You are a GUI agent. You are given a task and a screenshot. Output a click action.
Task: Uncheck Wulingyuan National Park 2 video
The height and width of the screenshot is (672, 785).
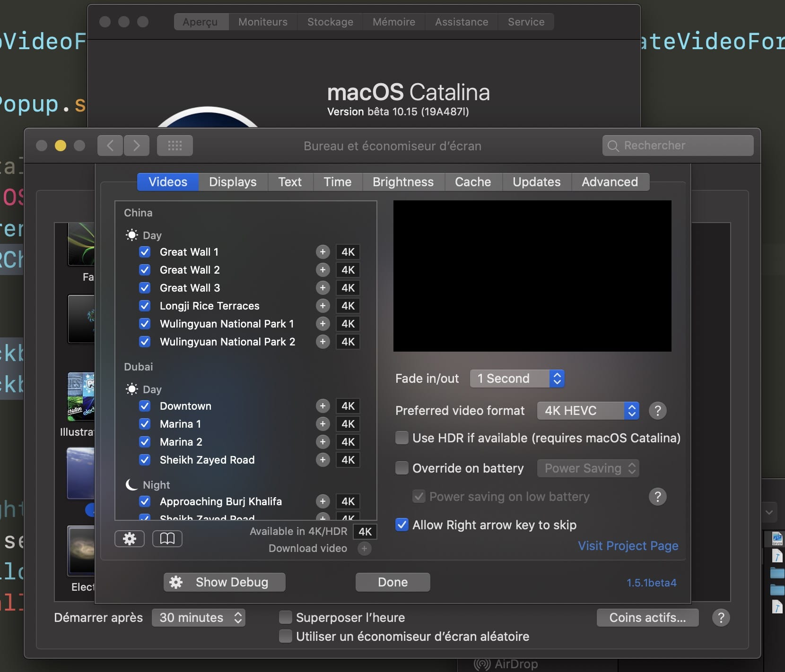(x=145, y=342)
